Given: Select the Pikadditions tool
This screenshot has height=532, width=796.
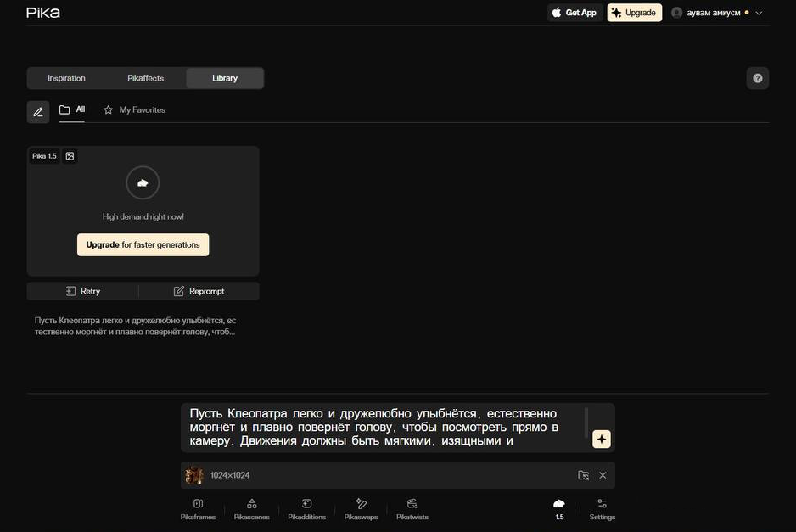Looking at the screenshot, I should tap(306, 509).
